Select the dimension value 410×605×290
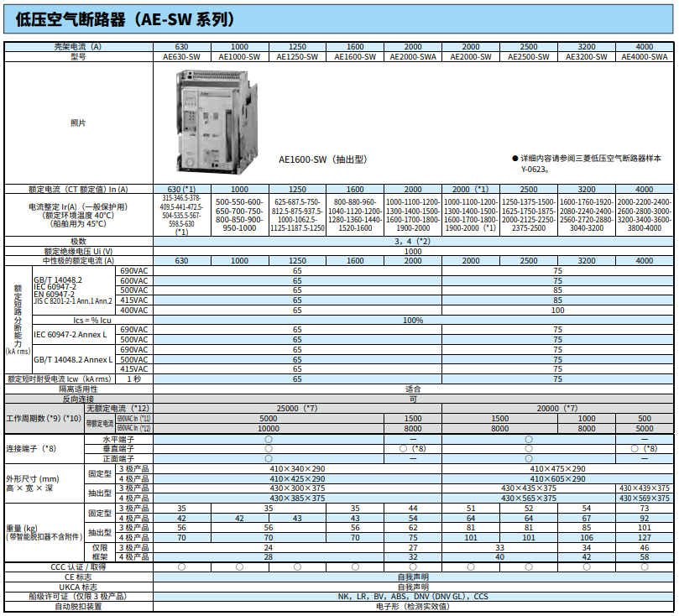This screenshot has width=679, height=616. 558,478
